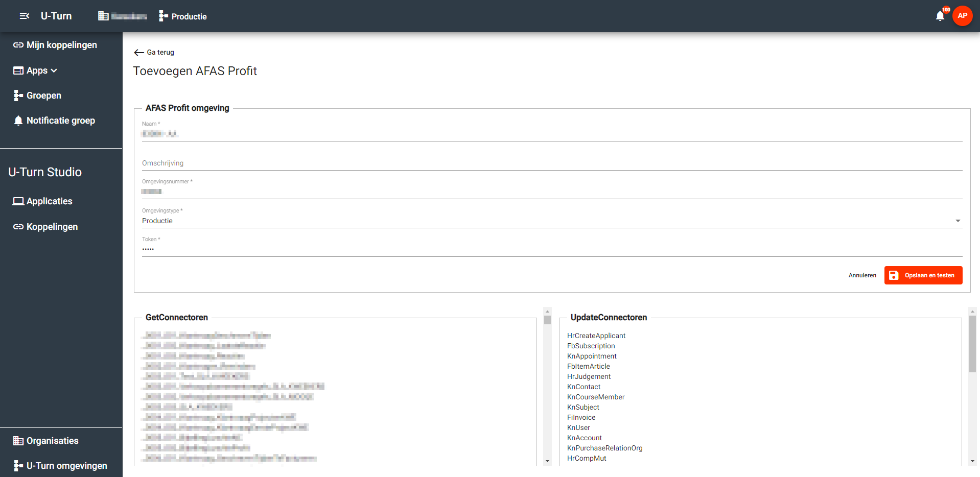The width and height of the screenshot is (980, 477).
Task: Click the GetConnectoren list scrollbar down arrow
Action: 547,461
